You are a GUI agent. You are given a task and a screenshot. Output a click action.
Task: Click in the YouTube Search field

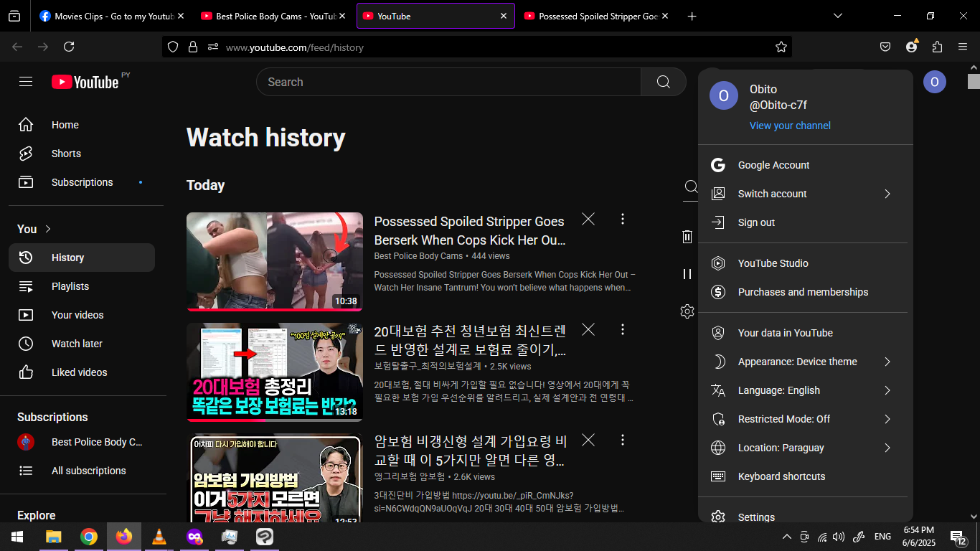point(448,82)
